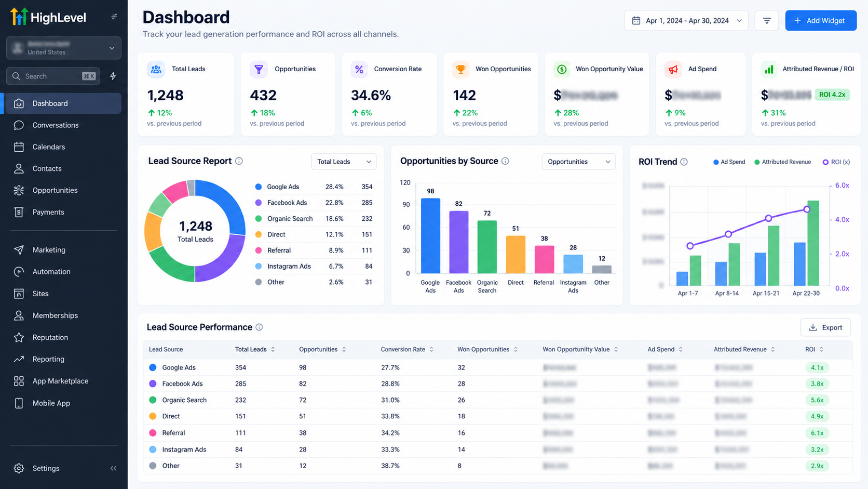Click the Conversion Rate percent icon
The width and height of the screenshot is (868, 489).
(359, 69)
